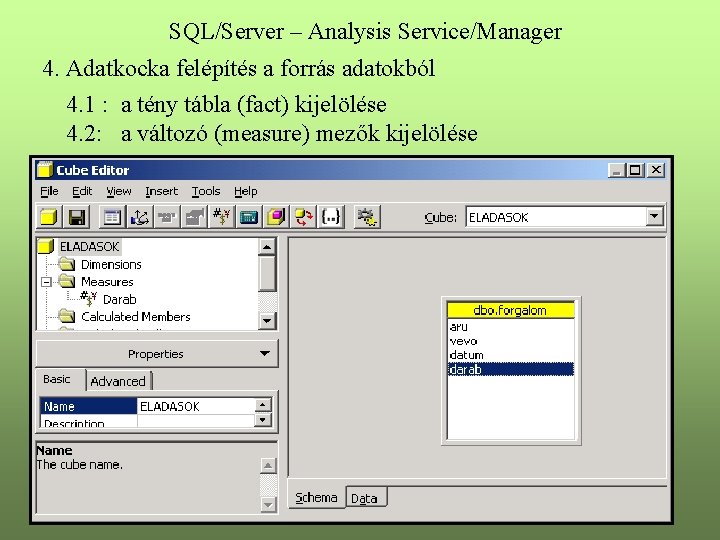Select the Dimensions folder in the tree

[111, 264]
